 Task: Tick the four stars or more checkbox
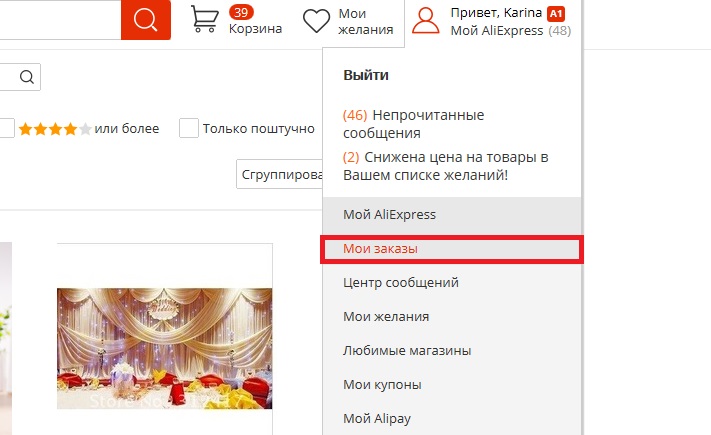pos(6,128)
